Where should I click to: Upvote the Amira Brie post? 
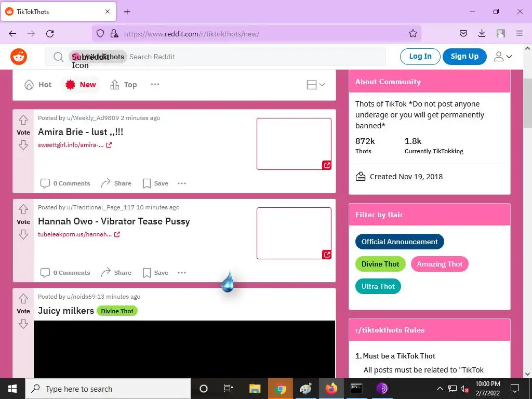(23, 120)
